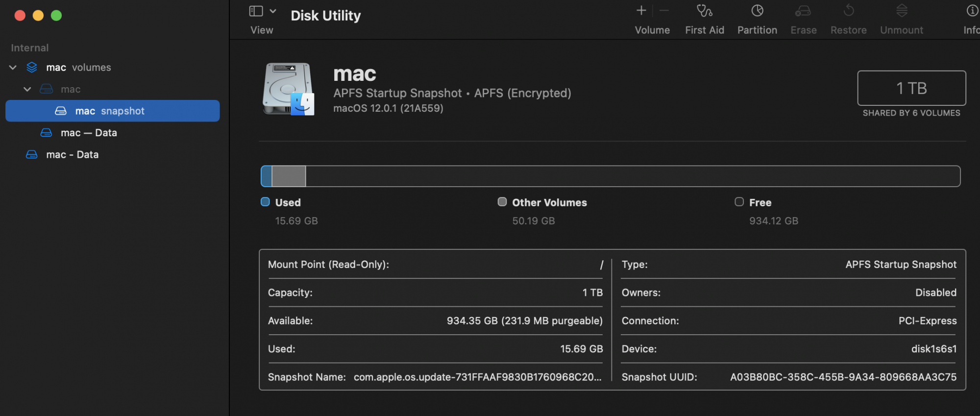Click the Snapshot Name com.apple.os.update value
Screen dimensions: 980x416
(x=478, y=377)
